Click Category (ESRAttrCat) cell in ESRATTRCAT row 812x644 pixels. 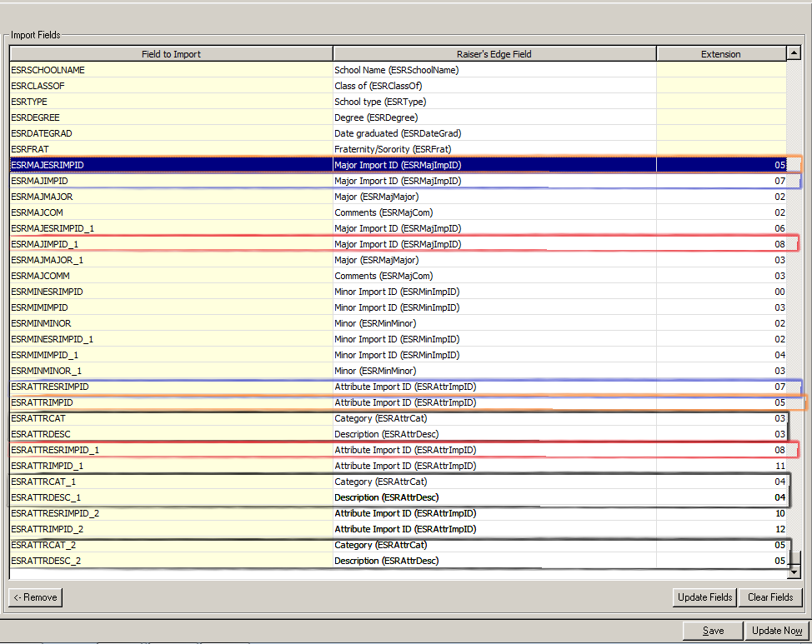pyautogui.click(x=494, y=418)
